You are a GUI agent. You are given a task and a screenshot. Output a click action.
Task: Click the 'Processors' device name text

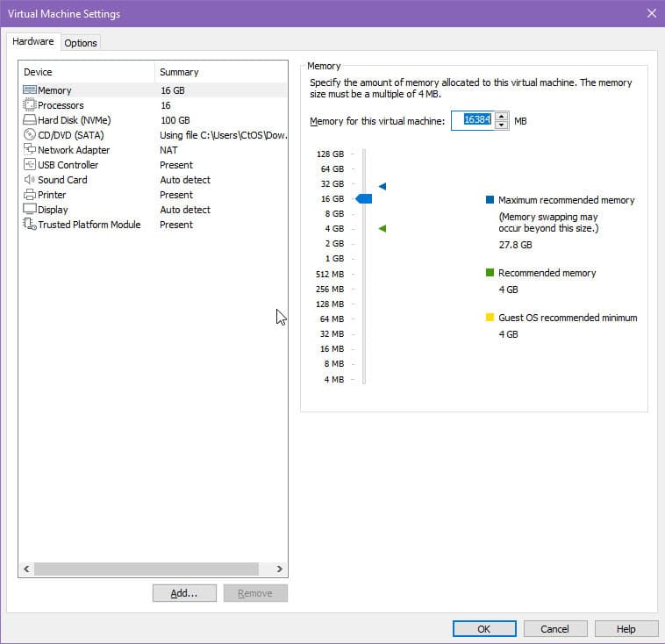61,105
